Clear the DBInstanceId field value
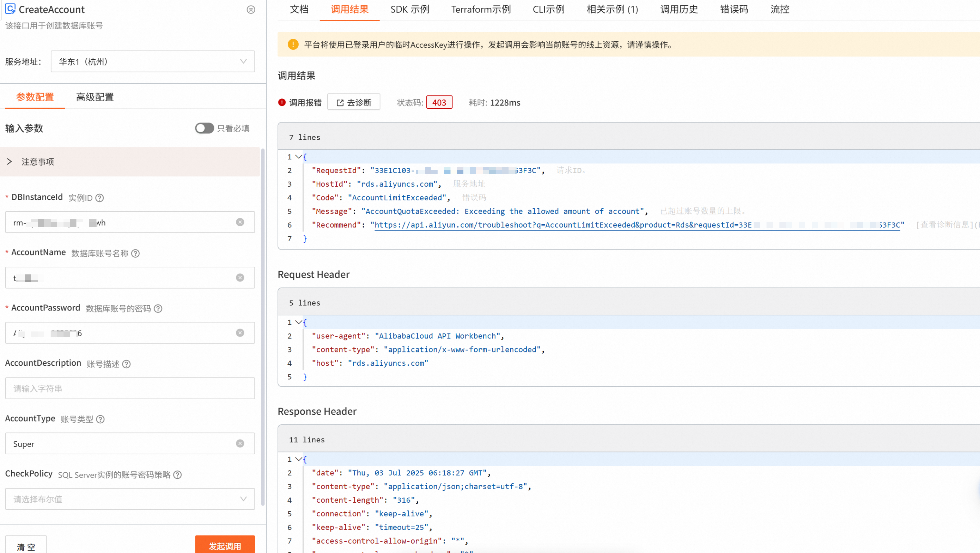 click(x=240, y=222)
